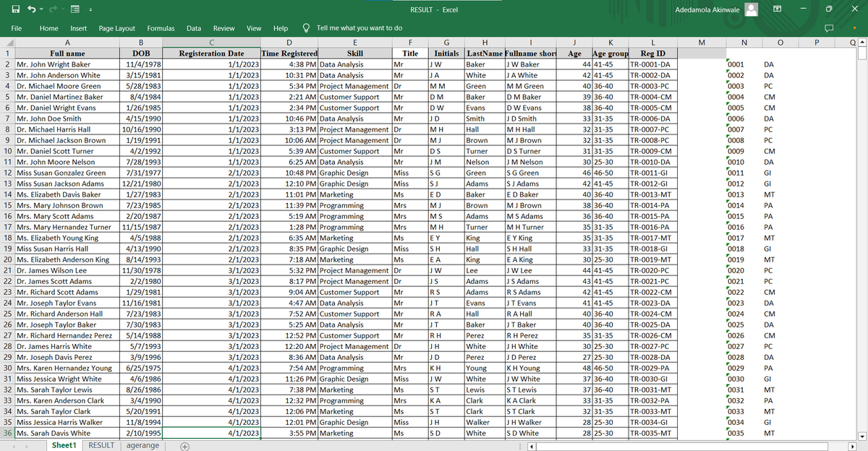Click the Undo arrow icon
Image resolution: width=868 pixels, height=451 pixels.
coord(32,9)
